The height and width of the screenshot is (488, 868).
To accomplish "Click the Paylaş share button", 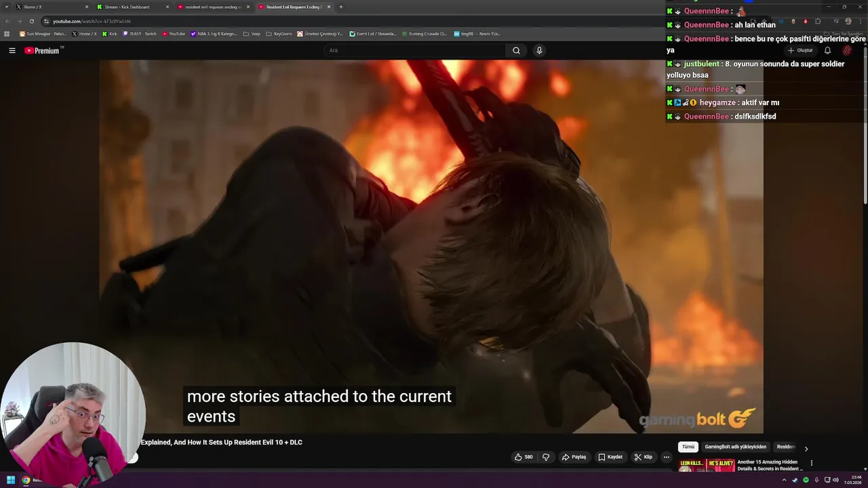I will 574,457.
